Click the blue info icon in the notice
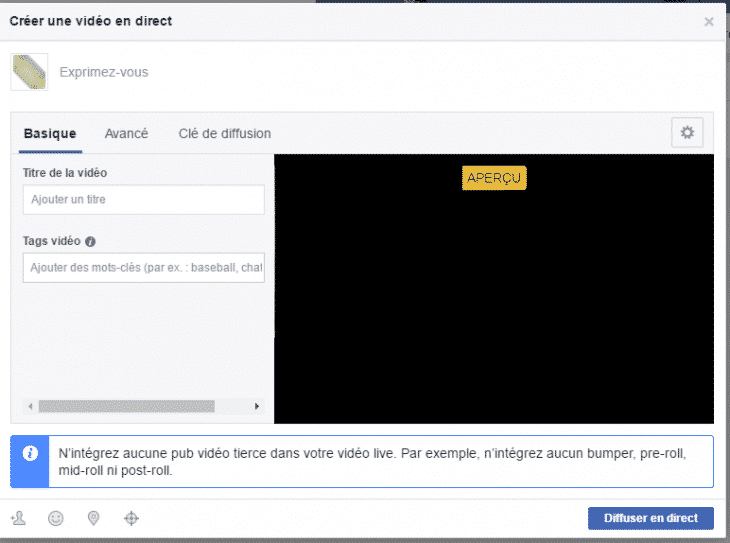This screenshot has height=543, width=730. [x=30, y=453]
